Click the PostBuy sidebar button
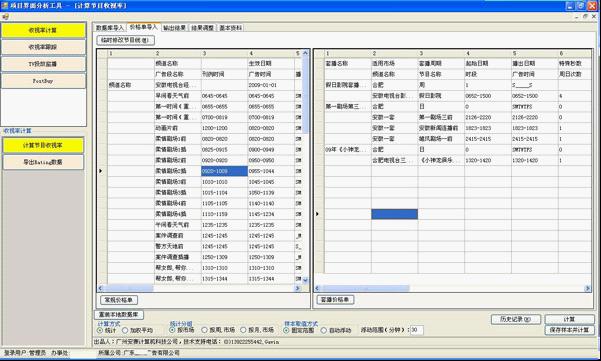The height and width of the screenshot is (361, 601). (x=43, y=81)
